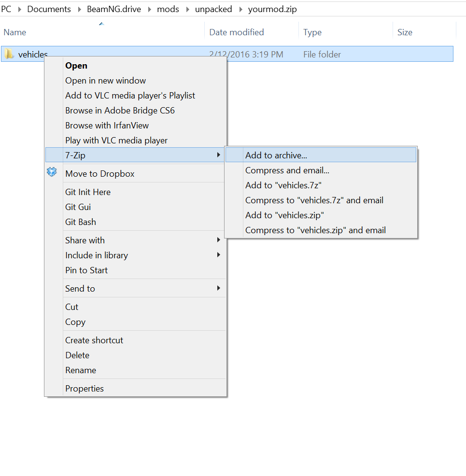Image resolution: width=466 pixels, height=476 pixels.
Task: Open the Send to entry
Action: point(135,288)
